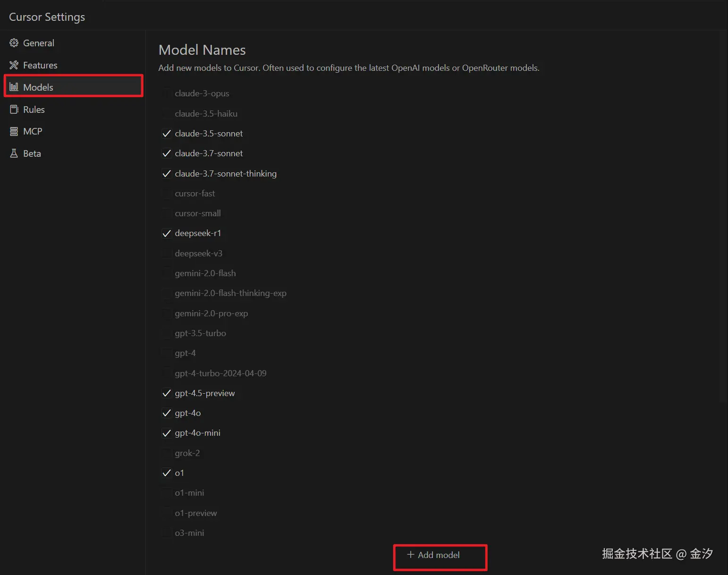Click the gpt-4.5-preview model name
The width and height of the screenshot is (728, 575).
[205, 393]
